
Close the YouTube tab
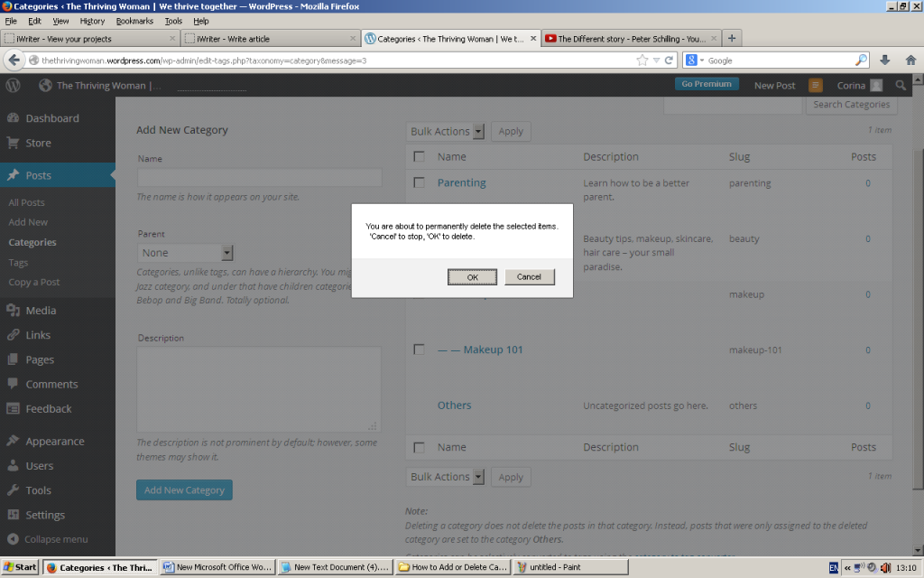click(x=714, y=38)
